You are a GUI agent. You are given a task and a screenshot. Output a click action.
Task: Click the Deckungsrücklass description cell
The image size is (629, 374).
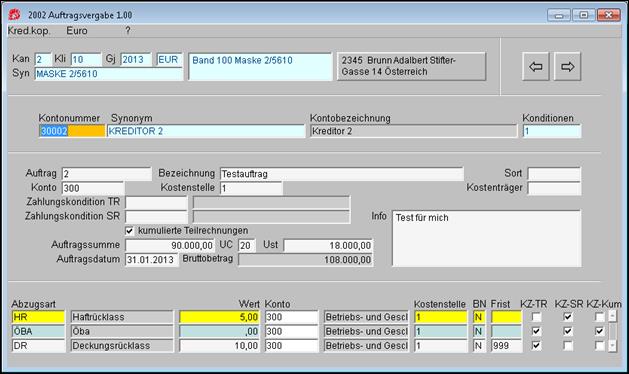(122, 346)
